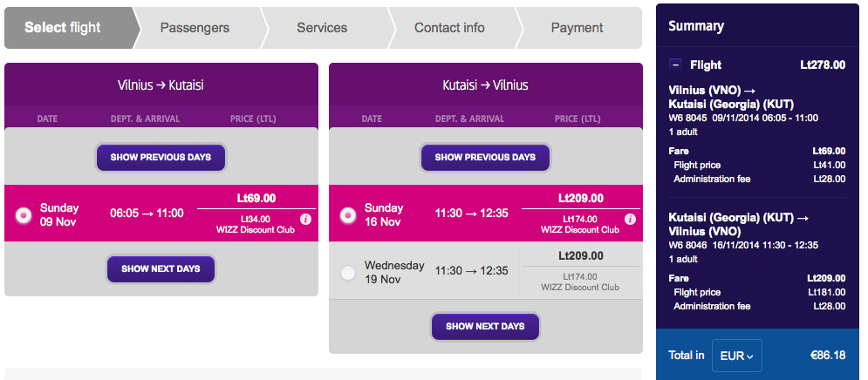The image size is (868, 380).
Task: Select the Sunday 16 Nov return radio button
Action: (348, 215)
